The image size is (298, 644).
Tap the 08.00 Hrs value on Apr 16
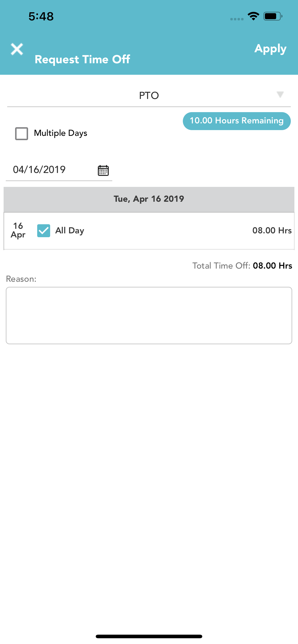pyautogui.click(x=272, y=230)
